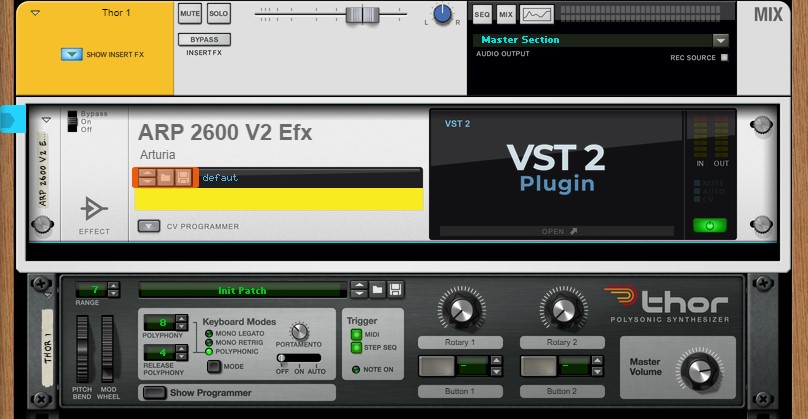This screenshot has height=419, width=808.
Task: Expand the CV Programmer panel
Action: click(148, 226)
